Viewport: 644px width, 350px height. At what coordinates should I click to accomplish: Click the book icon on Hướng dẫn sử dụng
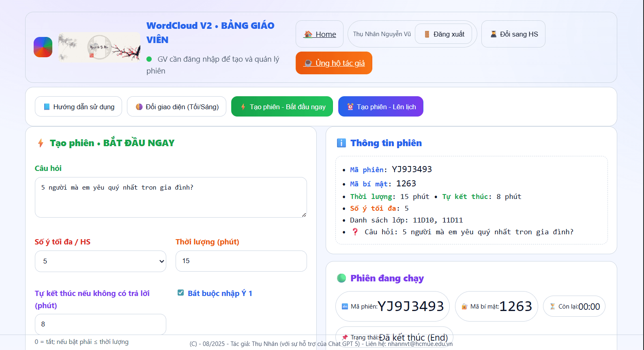[47, 107]
